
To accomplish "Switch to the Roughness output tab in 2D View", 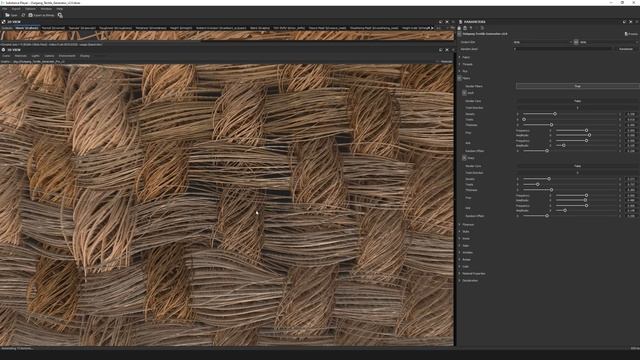I will point(116,28).
